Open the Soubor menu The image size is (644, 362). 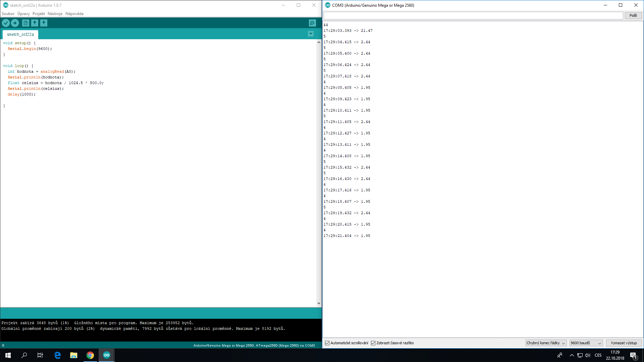click(x=8, y=14)
